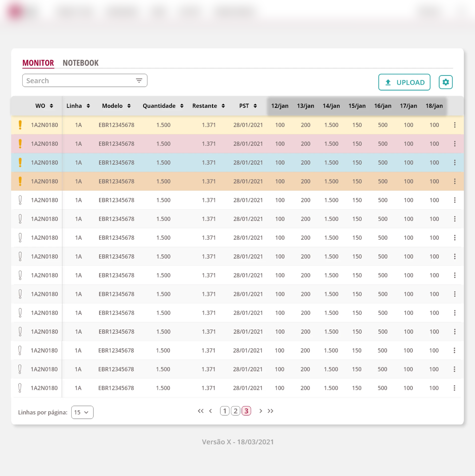Click the UPLOAD button

(404, 82)
